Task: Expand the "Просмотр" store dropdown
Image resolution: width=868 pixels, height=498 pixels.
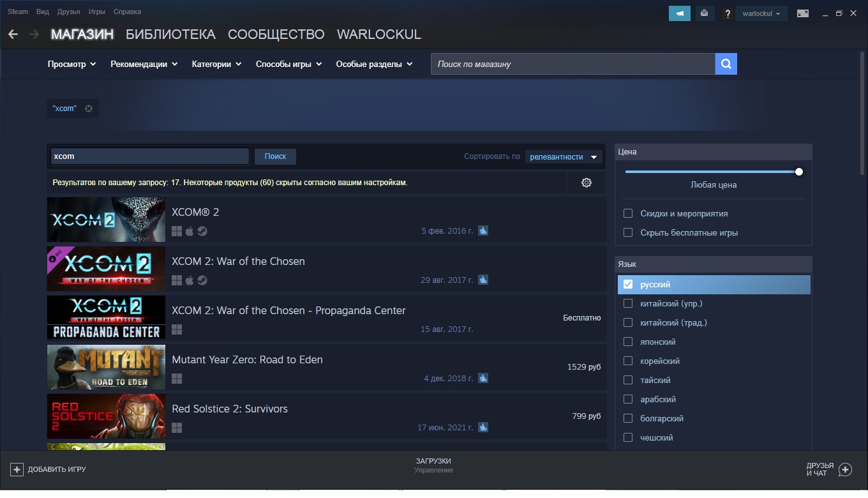Action: click(71, 64)
